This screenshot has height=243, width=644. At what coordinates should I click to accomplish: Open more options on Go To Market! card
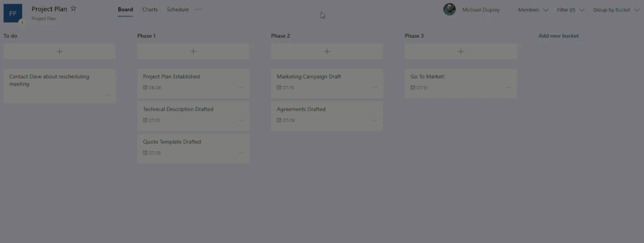[508, 87]
